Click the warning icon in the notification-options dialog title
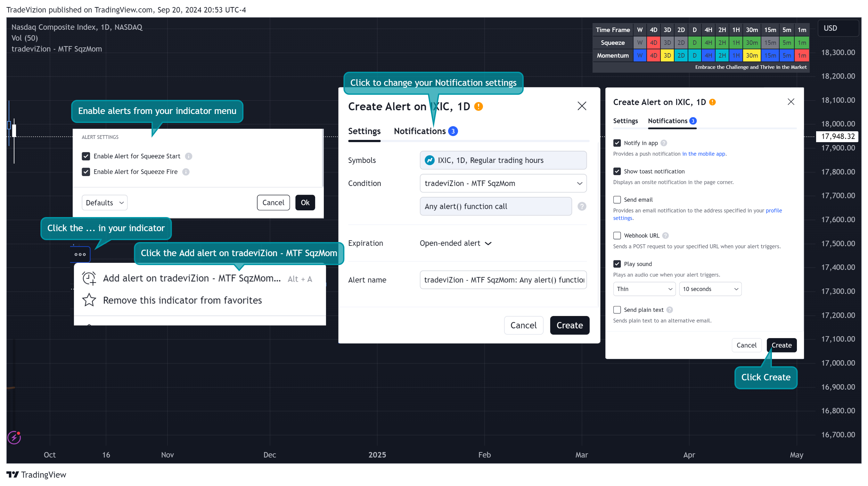Viewport: 868px width, 486px height. [x=712, y=102]
